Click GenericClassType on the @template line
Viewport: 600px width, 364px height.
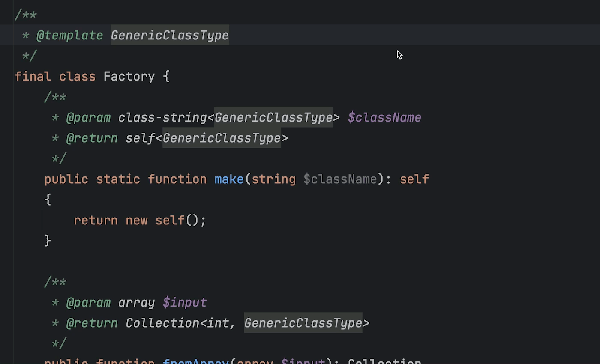[x=170, y=35]
